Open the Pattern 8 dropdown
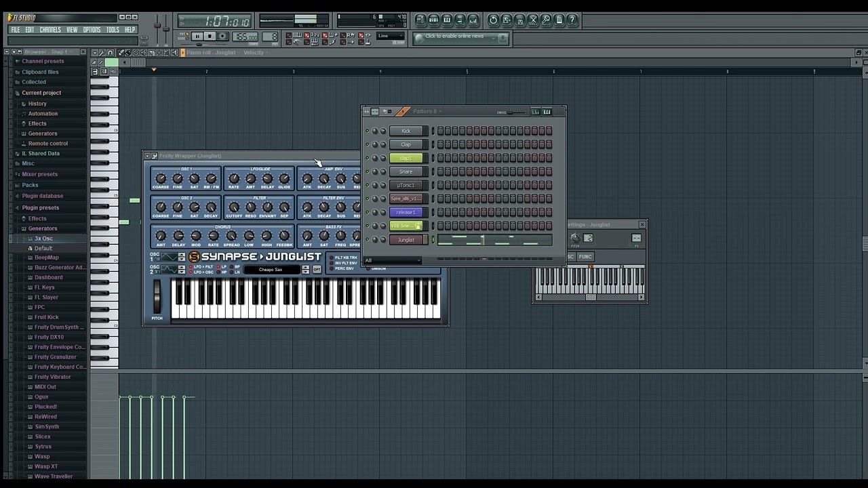 427,111
